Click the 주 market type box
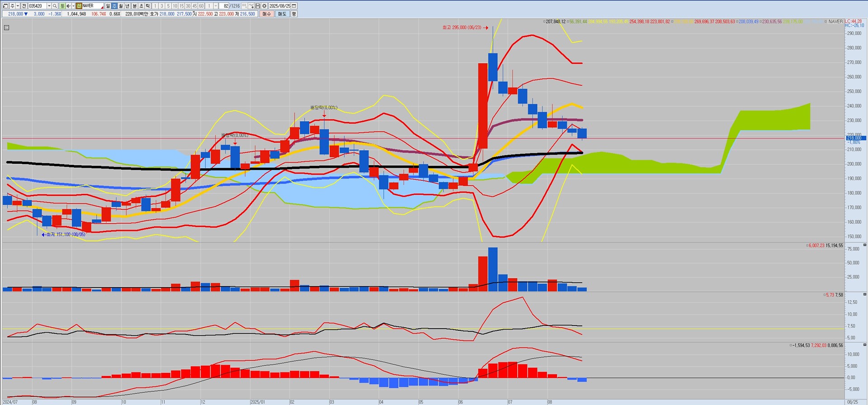 click(x=12, y=6)
